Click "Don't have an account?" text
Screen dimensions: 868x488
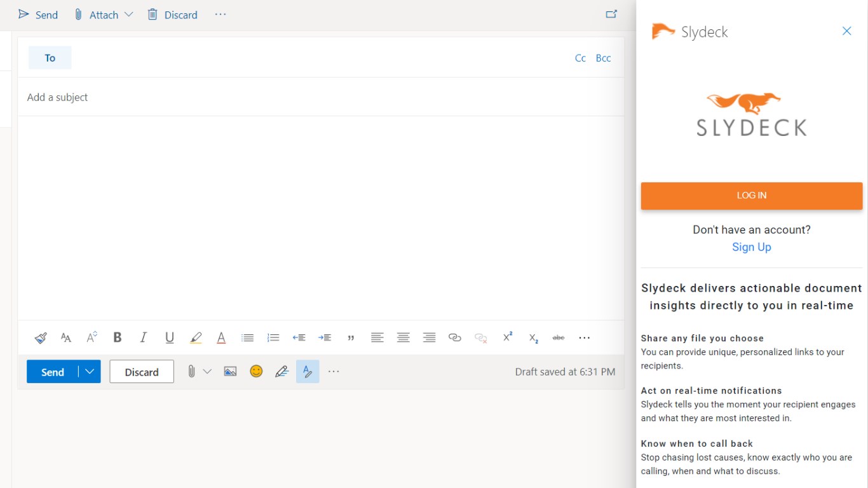point(752,230)
